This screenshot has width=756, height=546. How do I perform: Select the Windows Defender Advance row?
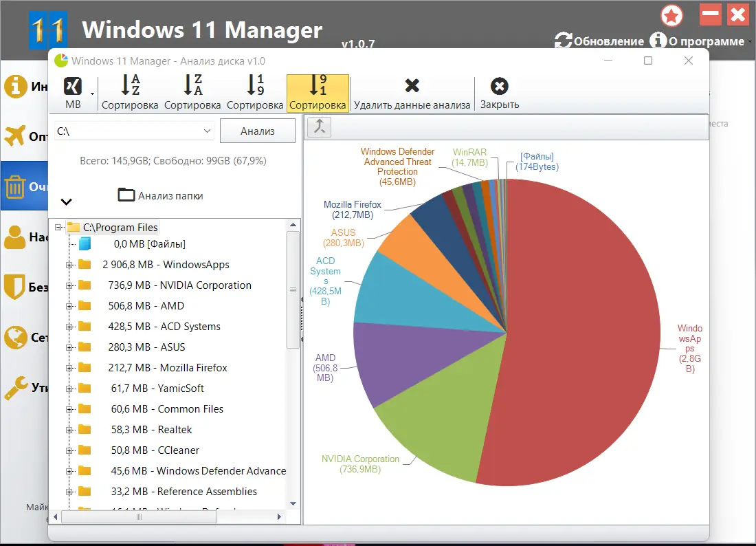tap(198, 471)
